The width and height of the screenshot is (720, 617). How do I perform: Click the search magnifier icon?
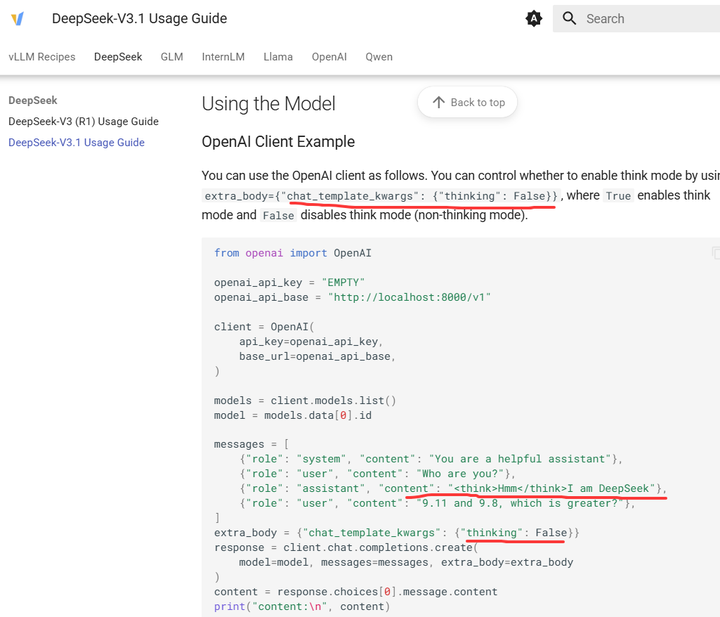[569, 18]
